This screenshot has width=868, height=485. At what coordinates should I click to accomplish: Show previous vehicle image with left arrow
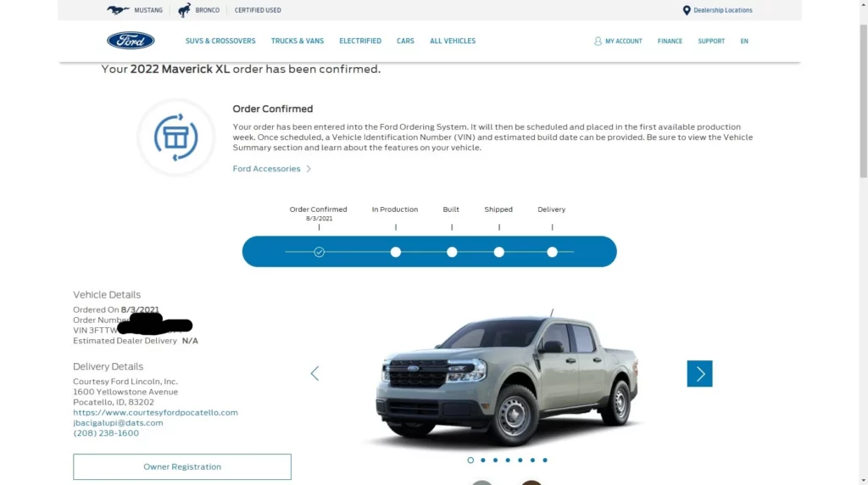click(314, 374)
